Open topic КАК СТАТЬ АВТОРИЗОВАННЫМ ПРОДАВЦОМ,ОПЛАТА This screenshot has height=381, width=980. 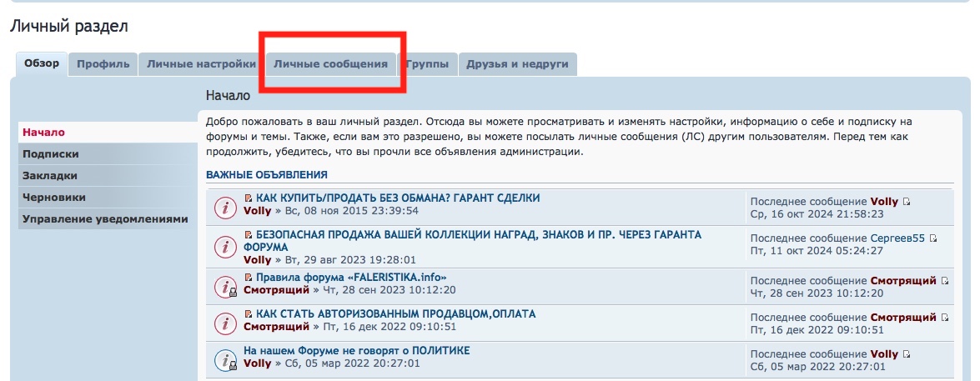(395, 314)
